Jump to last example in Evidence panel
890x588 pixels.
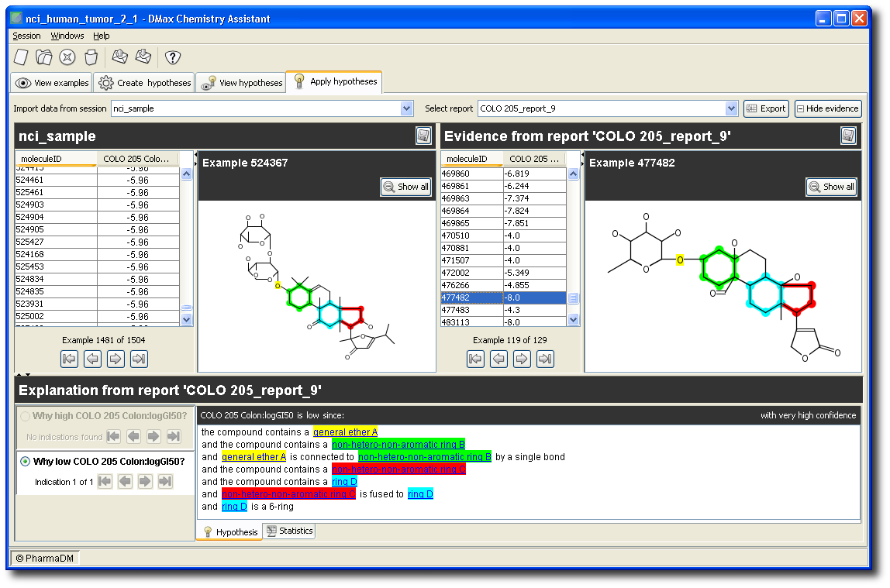[x=545, y=359]
